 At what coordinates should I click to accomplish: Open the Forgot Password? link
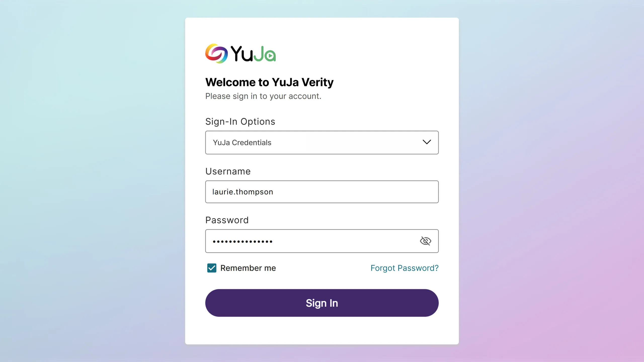[x=404, y=268]
